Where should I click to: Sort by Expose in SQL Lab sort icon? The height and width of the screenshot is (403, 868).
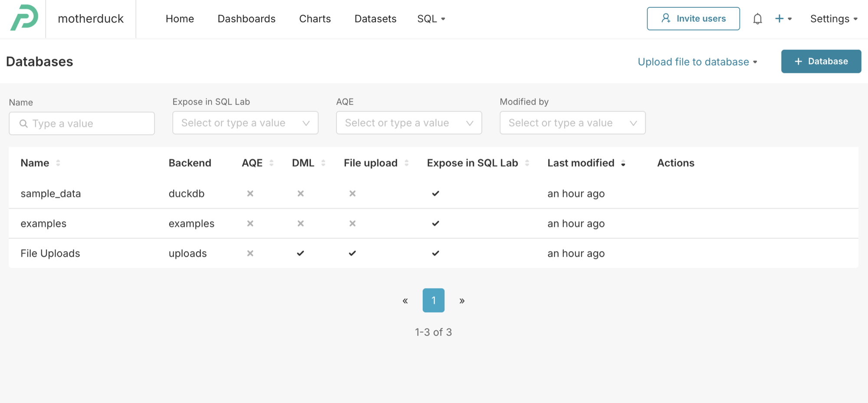point(527,163)
